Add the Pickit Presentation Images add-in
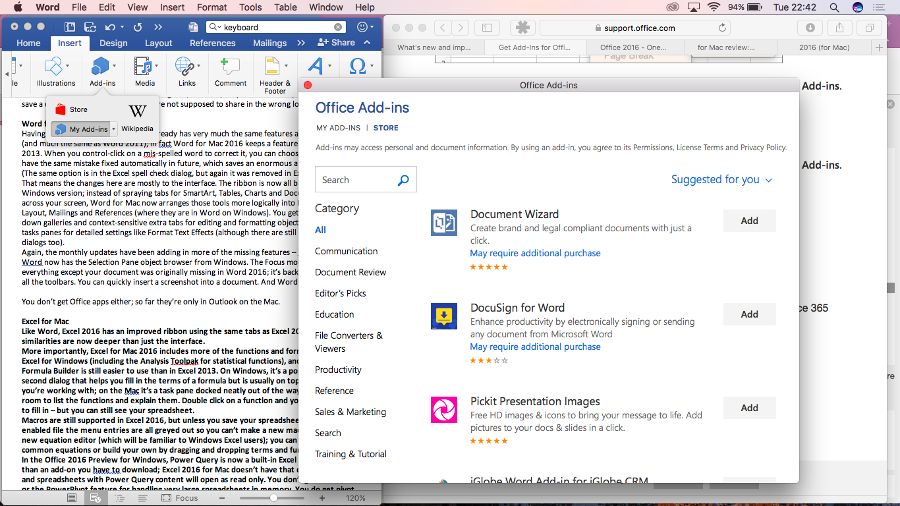Viewport: 900px width, 506px height. 749,408
